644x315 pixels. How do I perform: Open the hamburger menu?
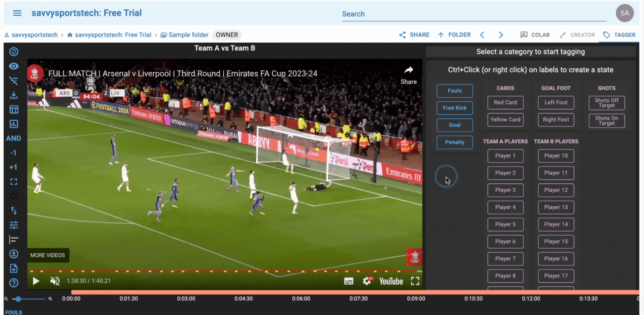[x=17, y=13]
